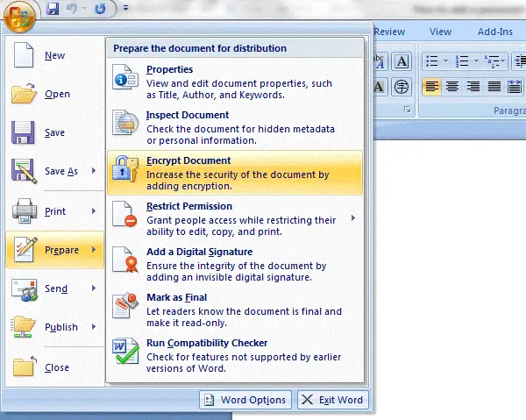
Task: Open the Publish submenu
Action: [x=54, y=327]
